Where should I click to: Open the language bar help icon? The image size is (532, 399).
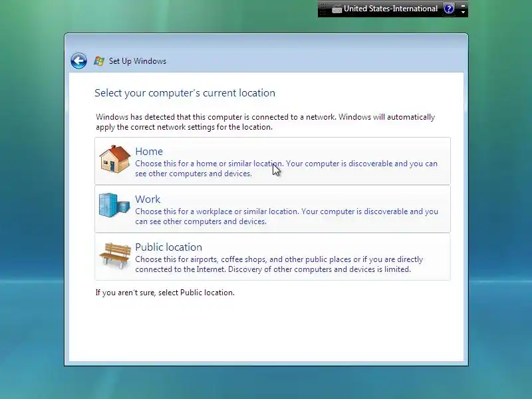coord(449,9)
